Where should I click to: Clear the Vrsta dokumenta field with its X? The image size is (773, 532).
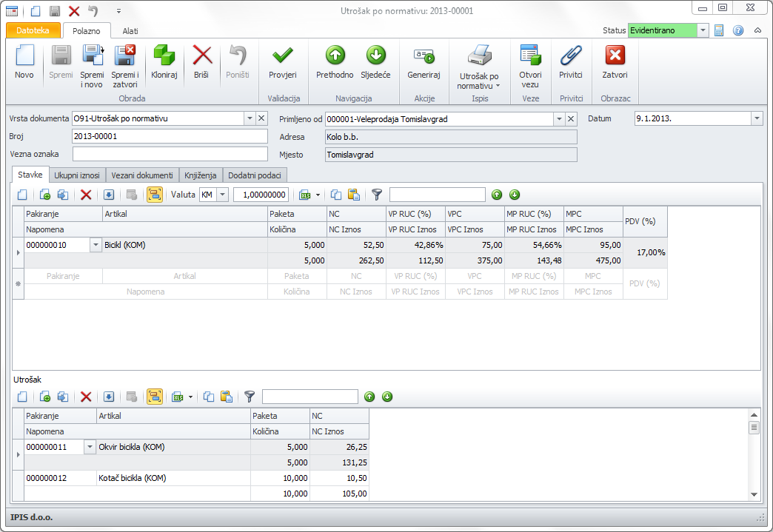click(262, 118)
